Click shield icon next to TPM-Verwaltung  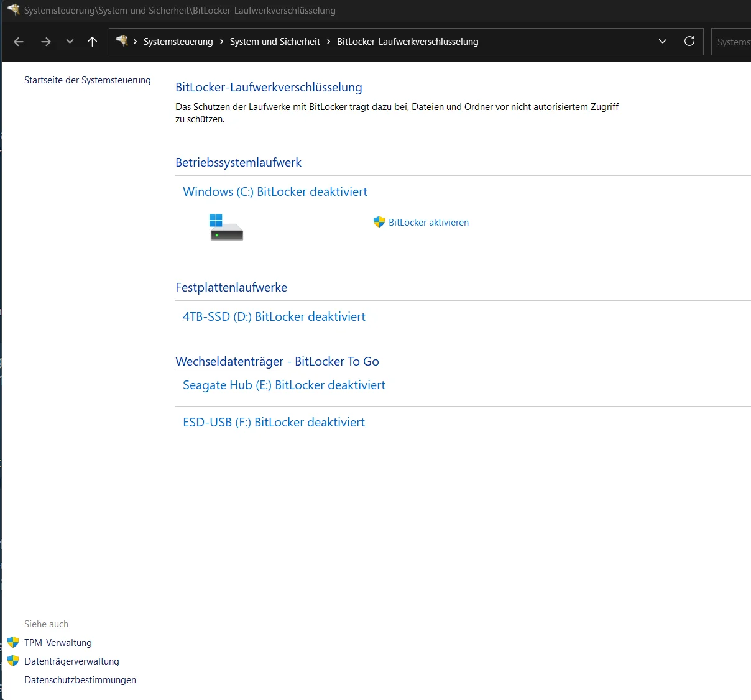pyautogui.click(x=13, y=642)
